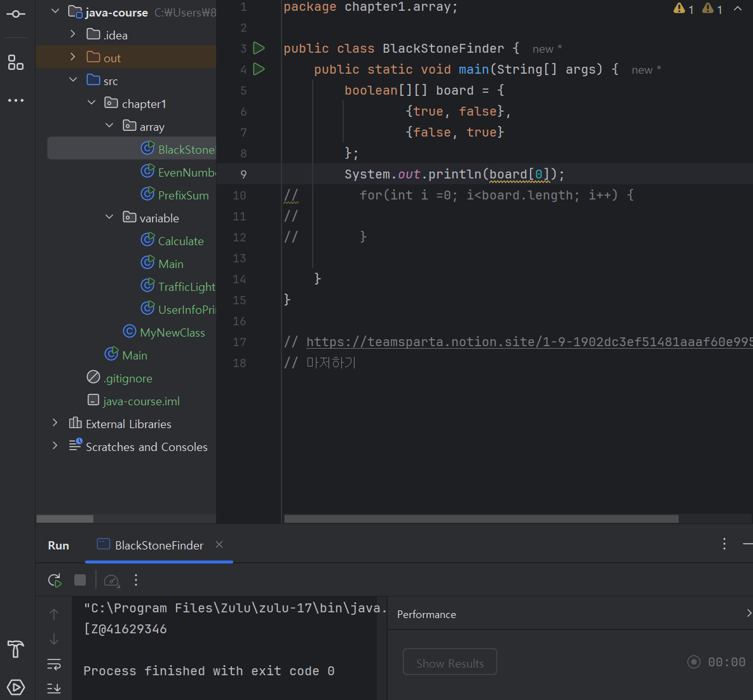Image resolution: width=753 pixels, height=700 pixels.
Task: Open Main class under variable package
Action: coord(162,263)
